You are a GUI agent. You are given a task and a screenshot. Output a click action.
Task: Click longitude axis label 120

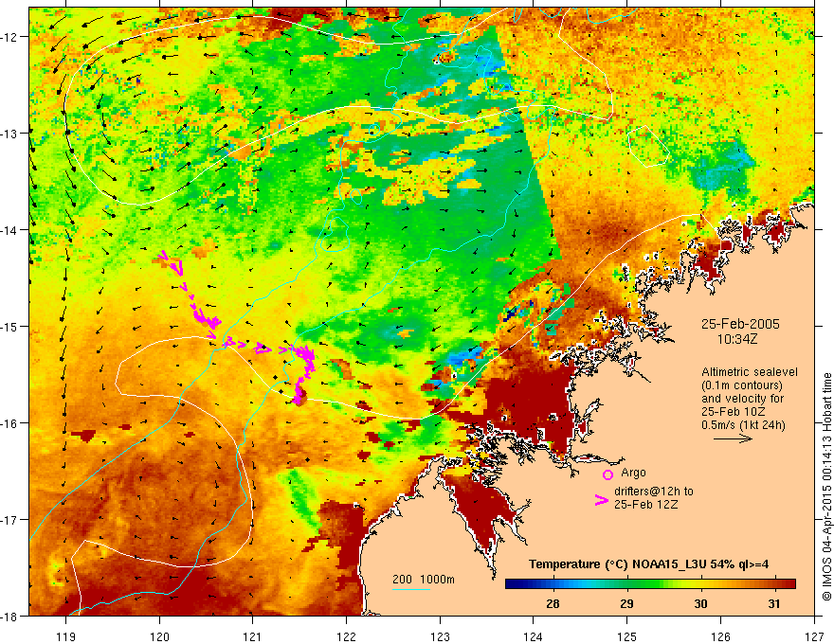(159, 636)
